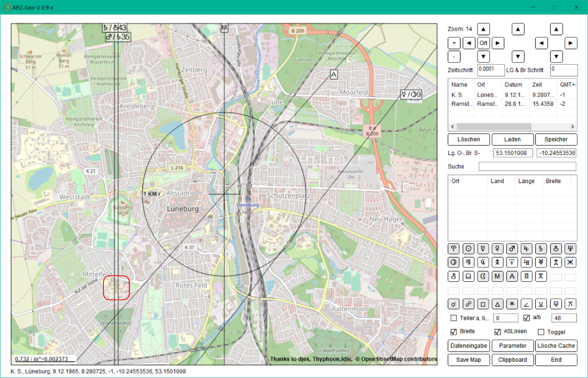
Task: Open Dateneingabe data entry
Action: pyautogui.click(x=468, y=346)
